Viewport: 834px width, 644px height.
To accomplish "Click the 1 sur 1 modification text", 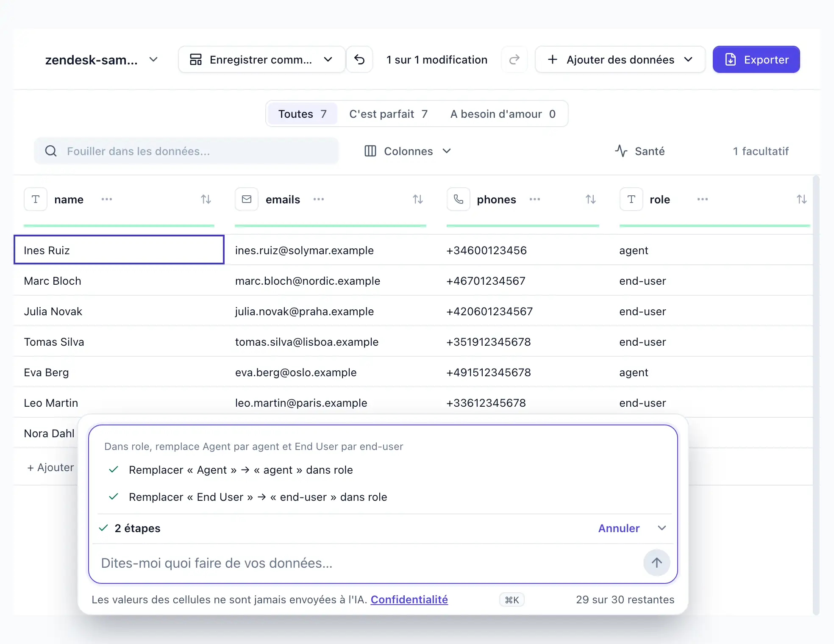I will point(437,60).
